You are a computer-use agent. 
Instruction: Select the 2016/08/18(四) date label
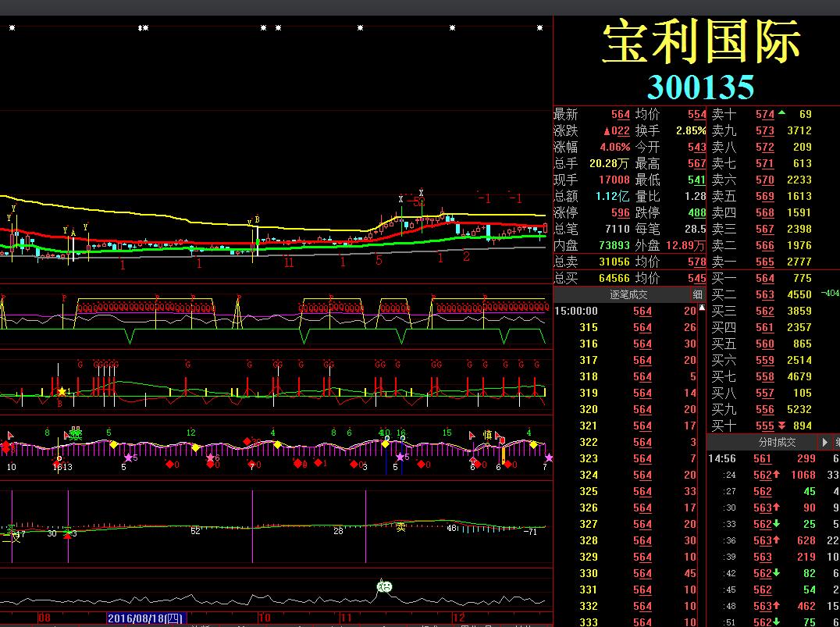(146, 618)
